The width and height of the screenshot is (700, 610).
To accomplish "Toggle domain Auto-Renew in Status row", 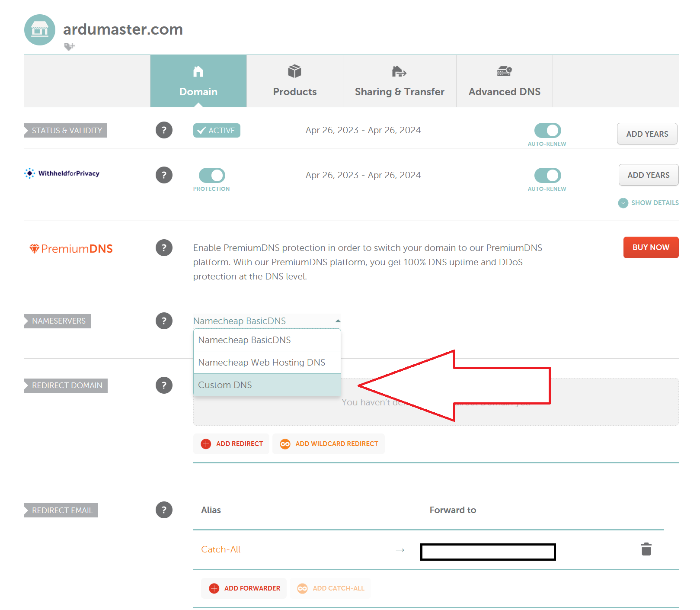I will (547, 130).
